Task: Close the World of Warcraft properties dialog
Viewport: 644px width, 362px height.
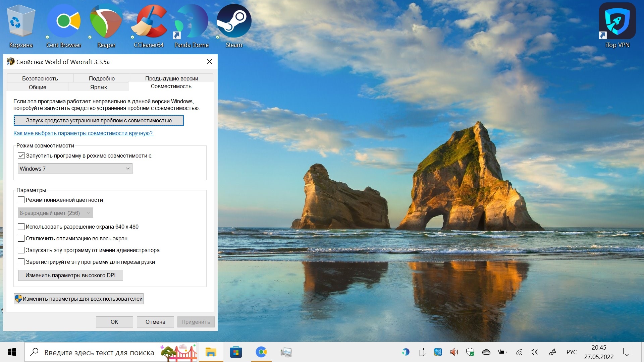Action: (209, 62)
